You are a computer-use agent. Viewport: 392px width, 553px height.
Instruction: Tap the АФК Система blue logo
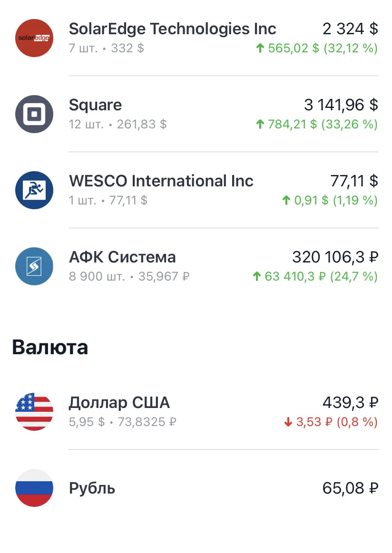coord(34,266)
